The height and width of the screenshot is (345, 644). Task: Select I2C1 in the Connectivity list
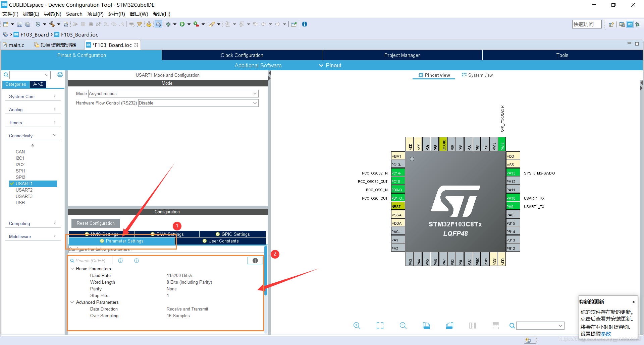[20, 158]
